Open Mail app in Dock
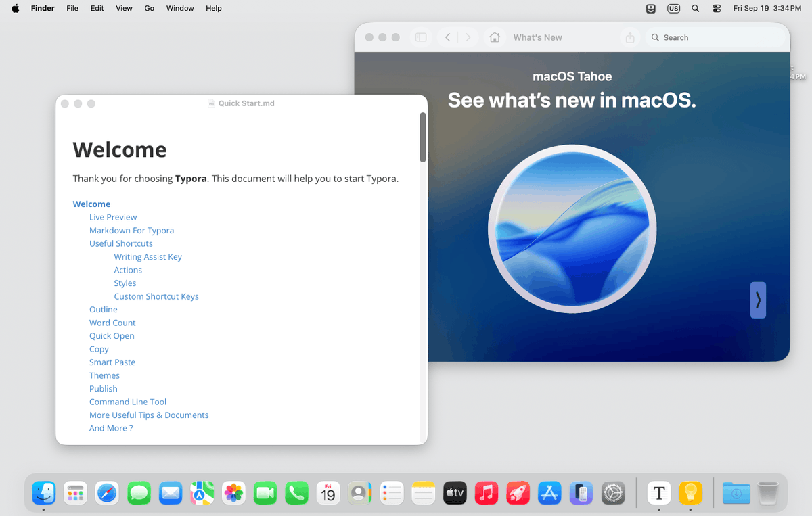 (171, 493)
